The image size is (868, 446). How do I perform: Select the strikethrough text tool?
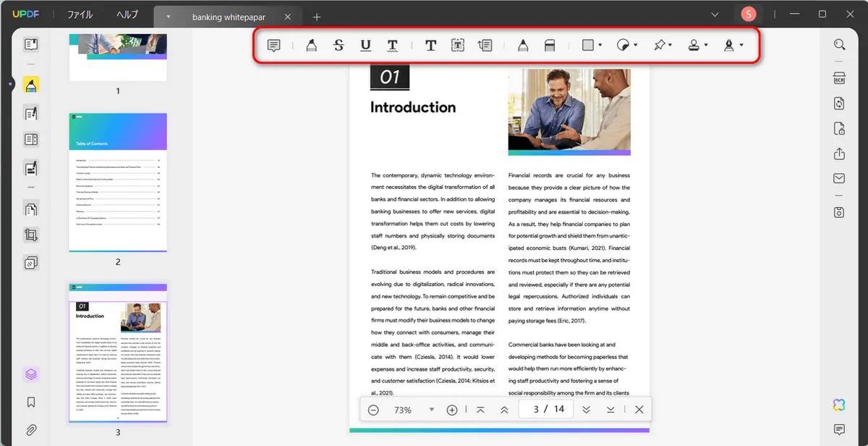[339, 46]
